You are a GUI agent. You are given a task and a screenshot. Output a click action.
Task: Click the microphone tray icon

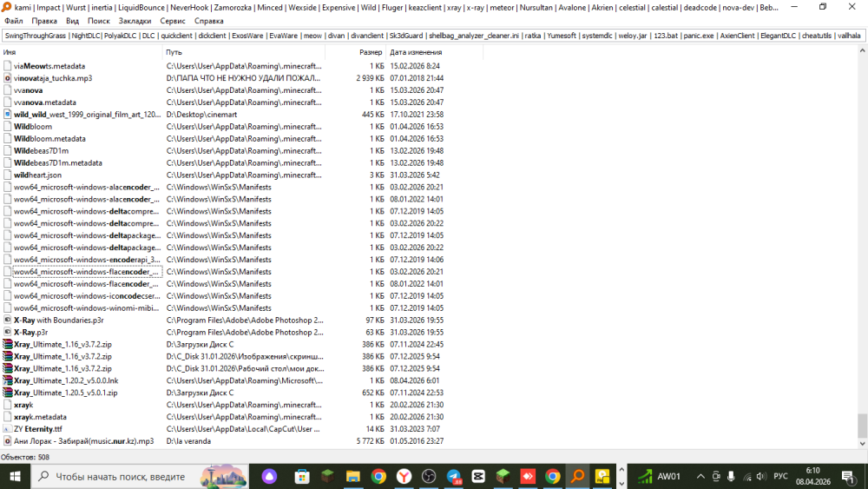tap(731, 476)
